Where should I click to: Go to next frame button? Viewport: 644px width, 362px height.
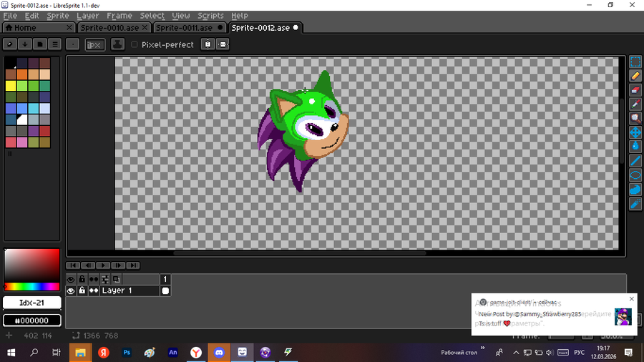(x=118, y=265)
